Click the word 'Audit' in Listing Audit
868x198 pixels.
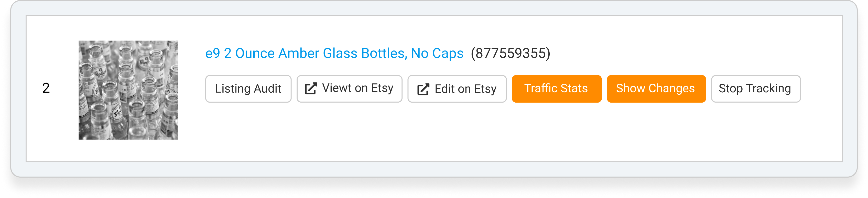pyautogui.click(x=267, y=89)
